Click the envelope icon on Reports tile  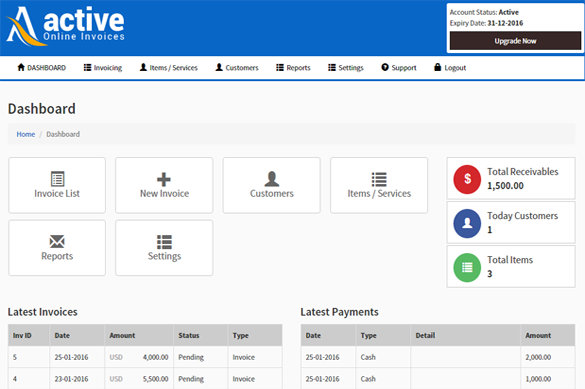(x=57, y=242)
